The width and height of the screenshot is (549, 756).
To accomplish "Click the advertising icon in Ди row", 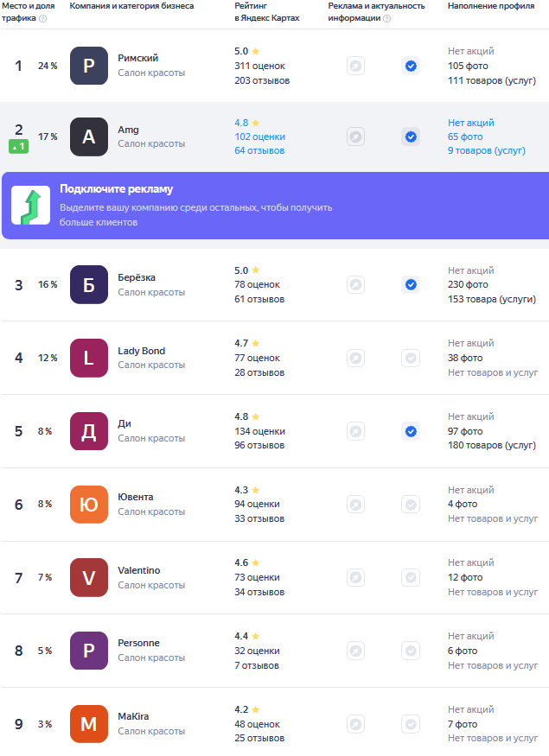I will [355, 431].
